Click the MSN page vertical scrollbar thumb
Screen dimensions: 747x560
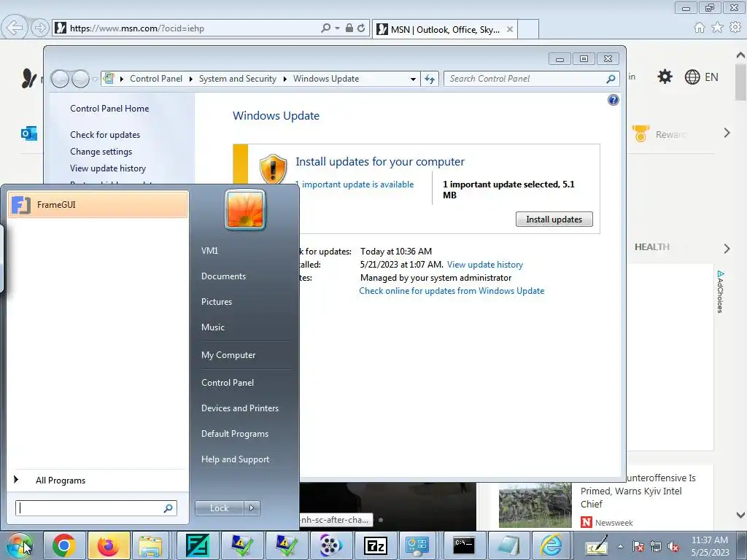[x=741, y=82]
